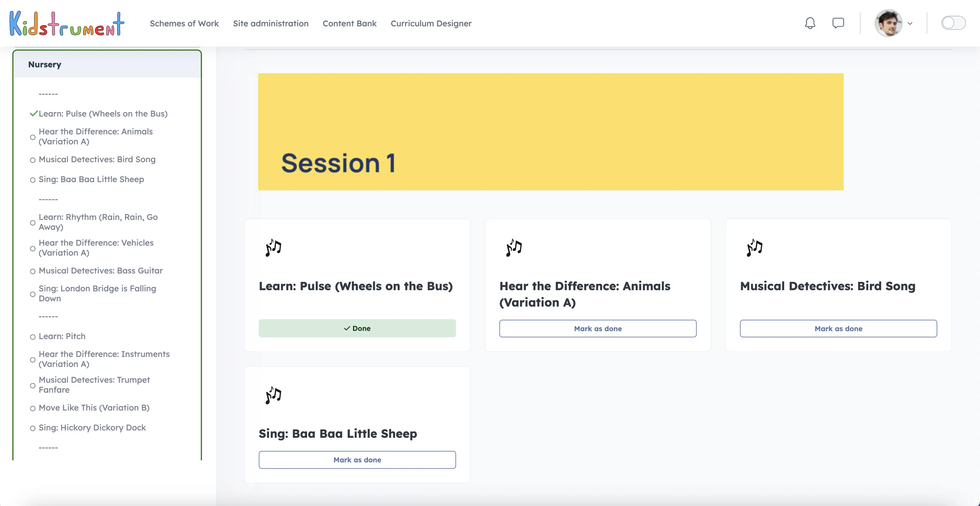980x506 pixels.
Task: Open user avatar menu
Action: click(888, 23)
